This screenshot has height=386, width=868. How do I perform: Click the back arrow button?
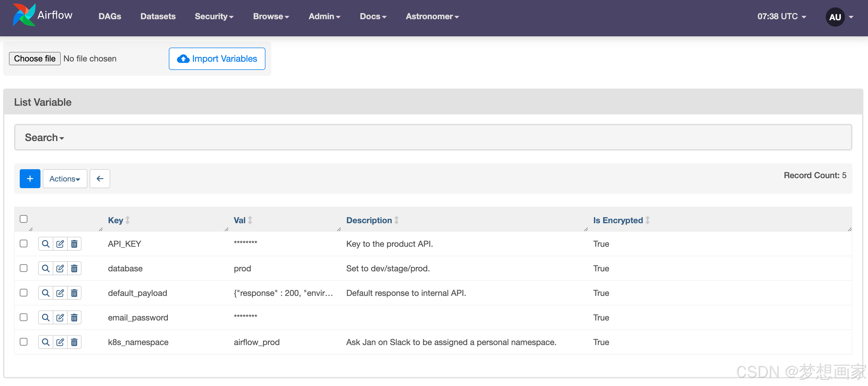click(x=100, y=179)
